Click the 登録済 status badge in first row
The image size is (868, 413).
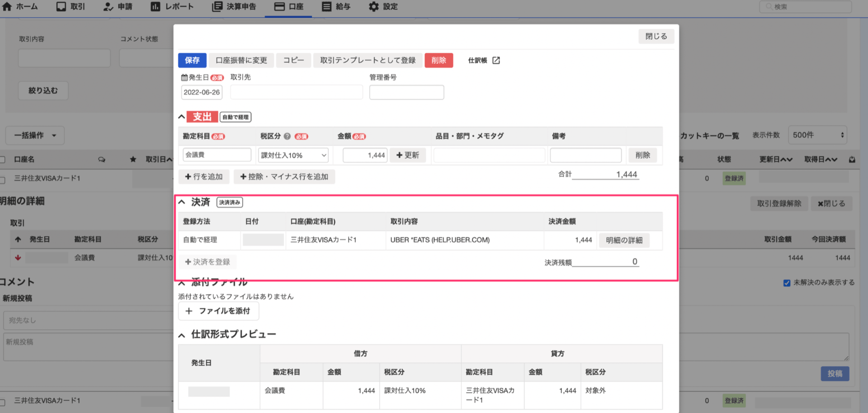pos(734,178)
